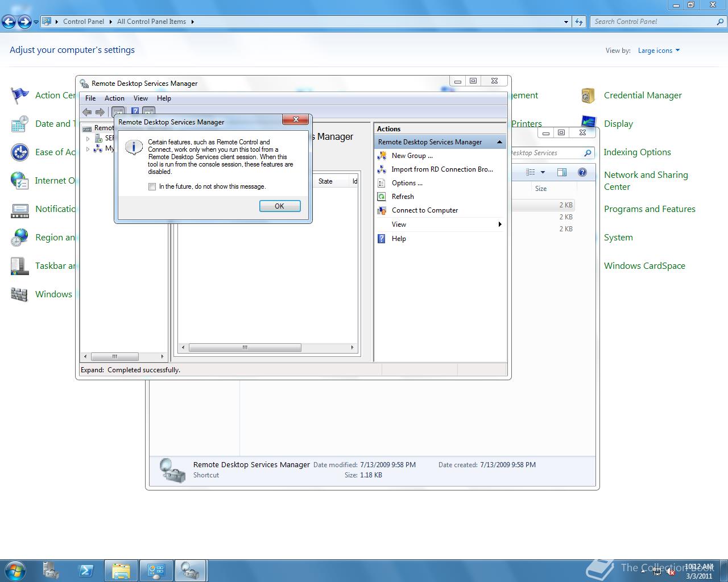This screenshot has height=582, width=728.
Task: Click Help in the Actions pane
Action: [399, 239]
